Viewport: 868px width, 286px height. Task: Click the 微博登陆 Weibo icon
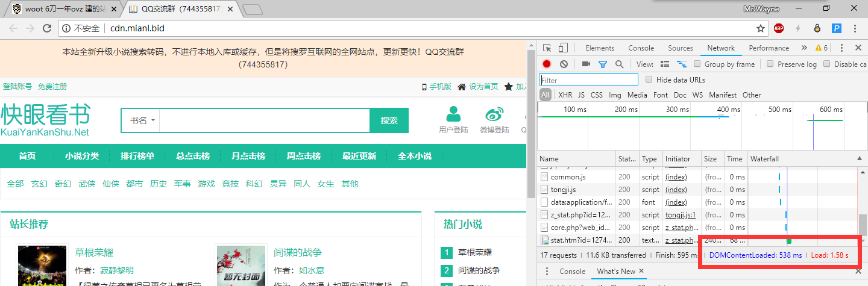pos(494,113)
